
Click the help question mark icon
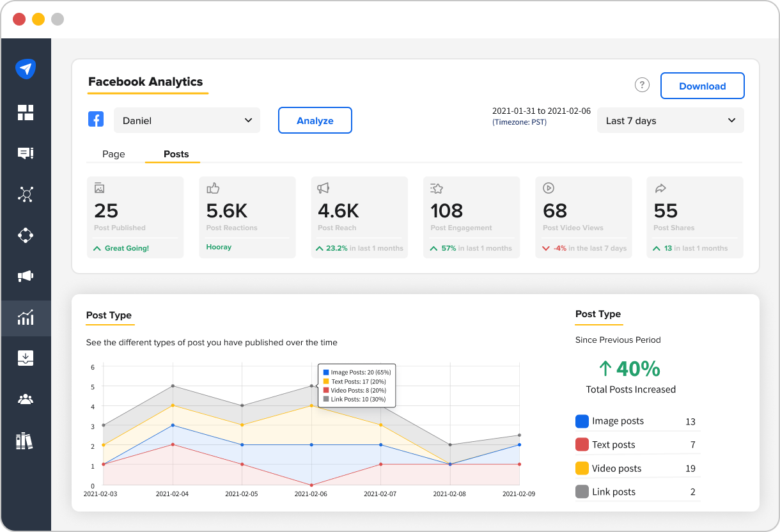click(x=642, y=85)
